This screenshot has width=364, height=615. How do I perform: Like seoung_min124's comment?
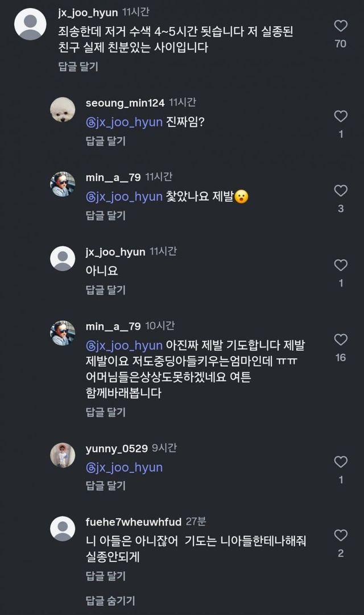click(x=340, y=117)
